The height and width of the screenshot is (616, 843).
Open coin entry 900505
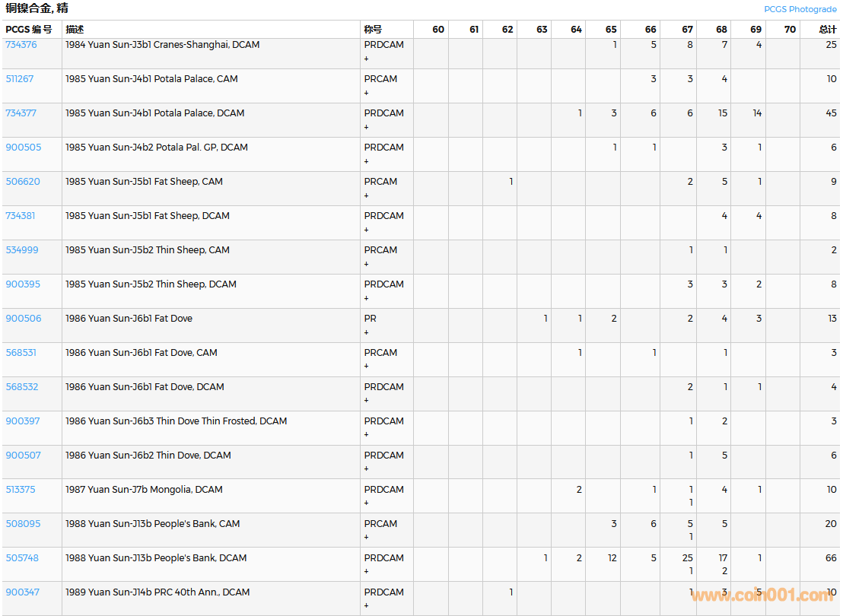pyautogui.click(x=24, y=148)
